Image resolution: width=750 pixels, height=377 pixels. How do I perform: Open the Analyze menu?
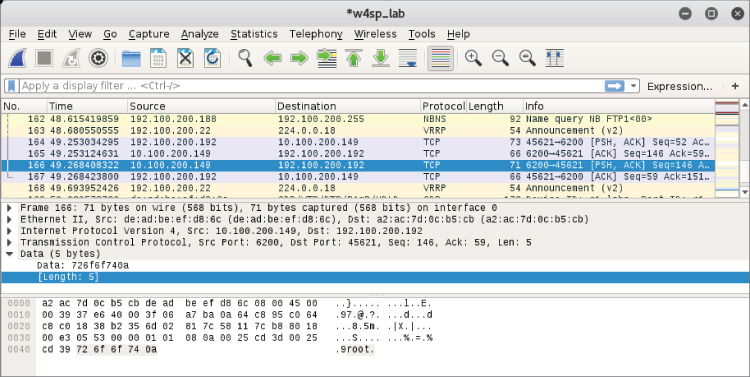[x=199, y=34]
